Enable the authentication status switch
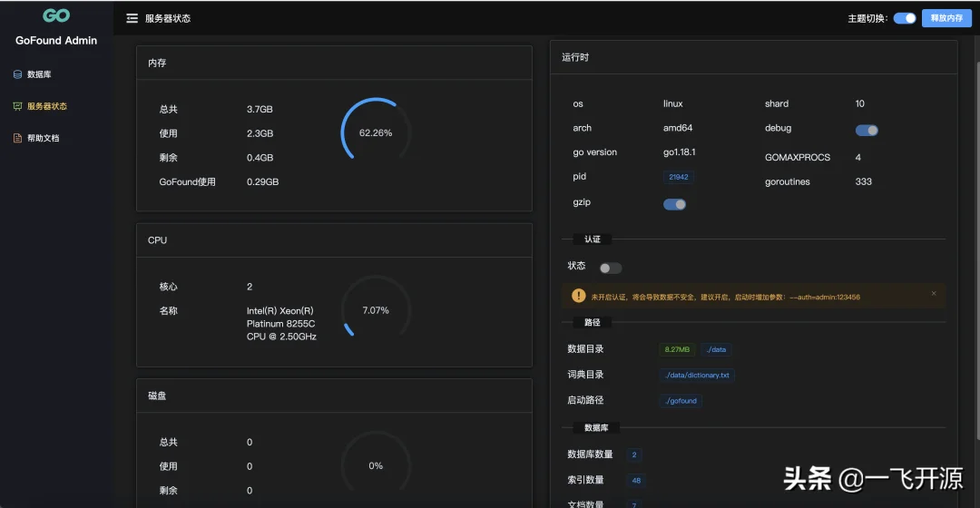The image size is (980, 508). coord(611,268)
